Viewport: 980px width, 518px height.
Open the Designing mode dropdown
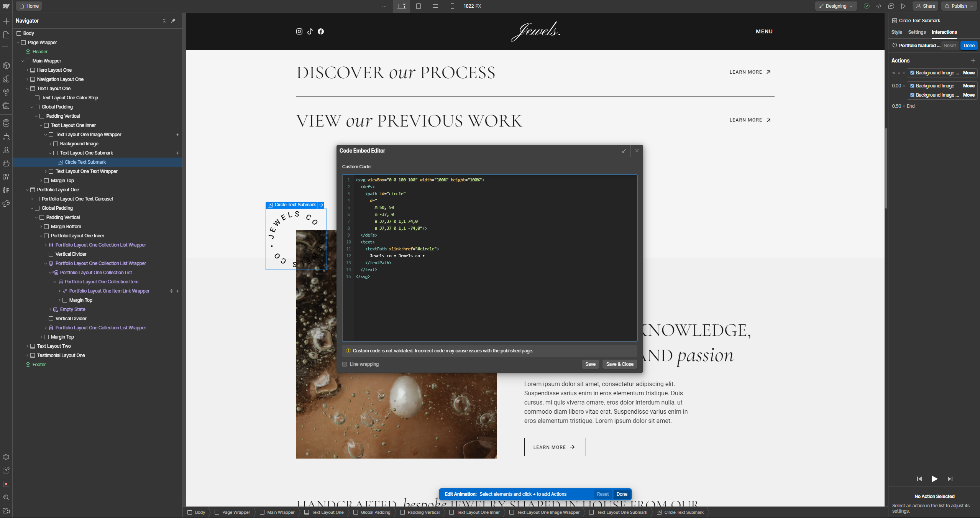(x=836, y=6)
